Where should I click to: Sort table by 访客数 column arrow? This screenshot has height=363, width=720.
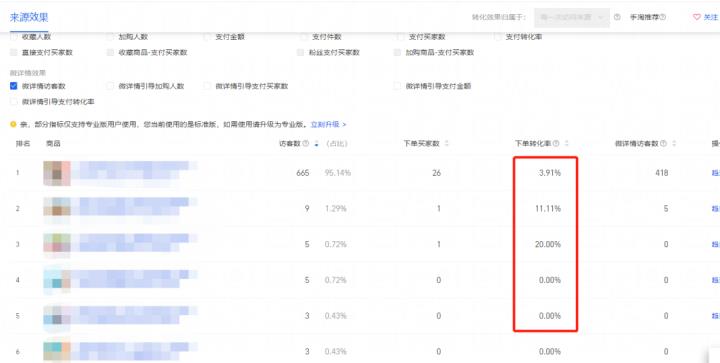[316, 144]
